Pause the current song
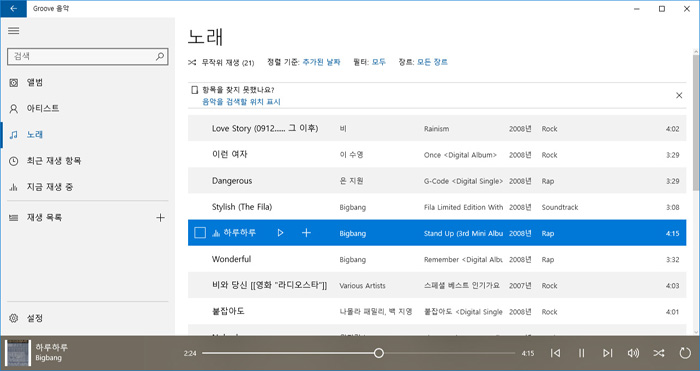 pos(581,353)
